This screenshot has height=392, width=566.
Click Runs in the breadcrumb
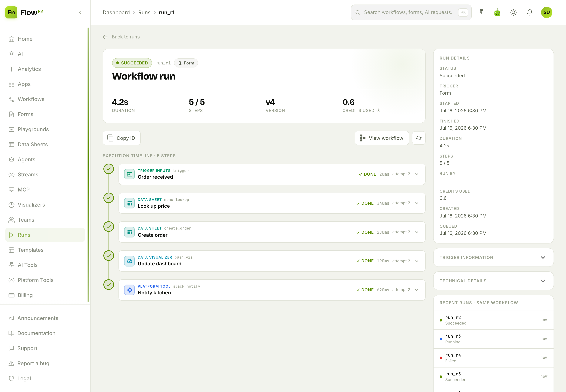pyautogui.click(x=144, y=12)
